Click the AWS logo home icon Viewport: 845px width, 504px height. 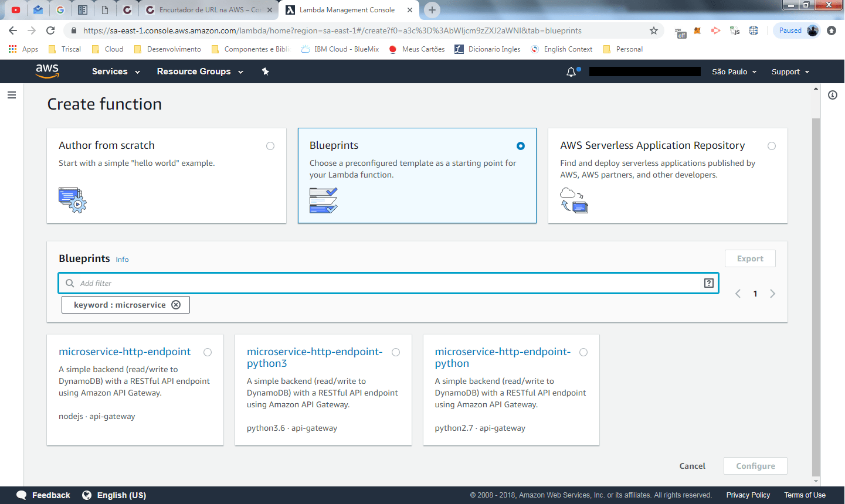click(x=47, y=71)
